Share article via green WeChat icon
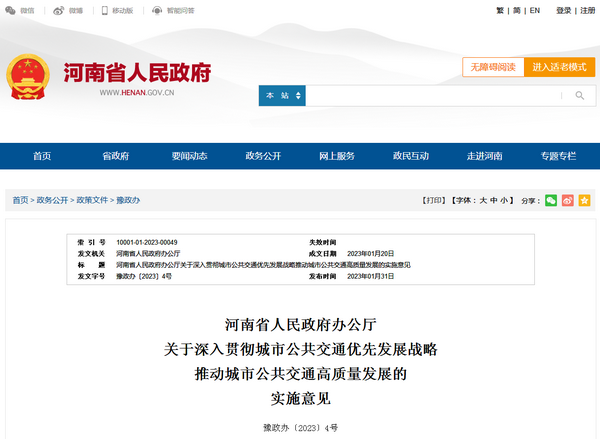The image size is (600, 439). [550, 200]
